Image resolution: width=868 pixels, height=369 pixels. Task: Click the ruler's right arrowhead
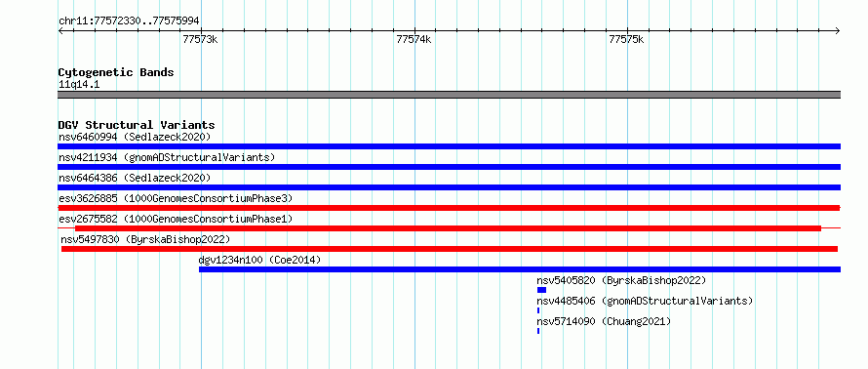(838, 31)
